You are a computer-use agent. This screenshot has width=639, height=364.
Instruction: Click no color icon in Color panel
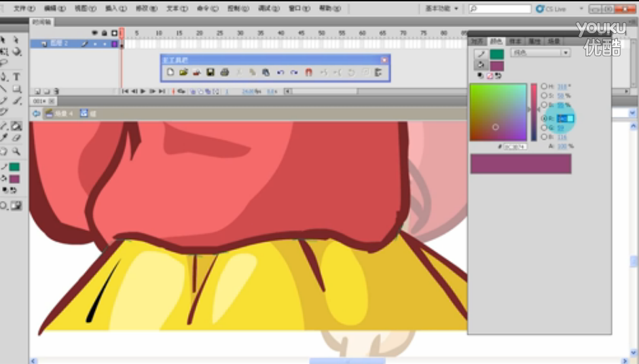(490, 76)
